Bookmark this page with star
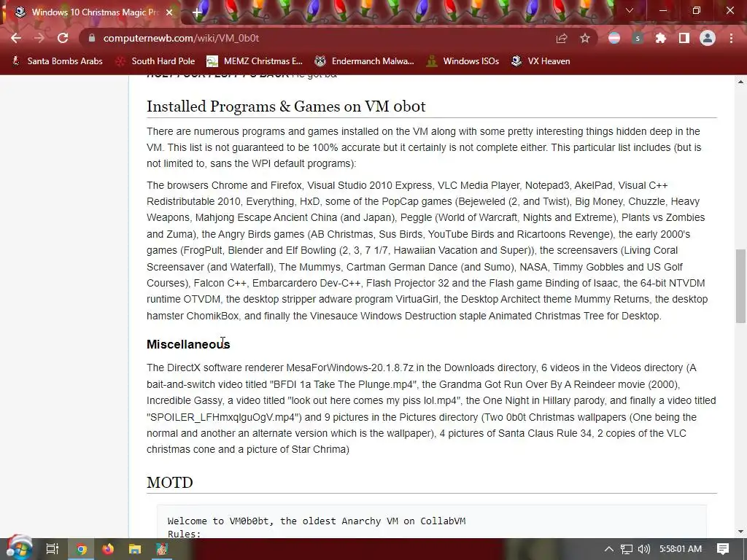The width and height of the screenshot is (747, 560). pyautogui.click(x=585, y=38)
